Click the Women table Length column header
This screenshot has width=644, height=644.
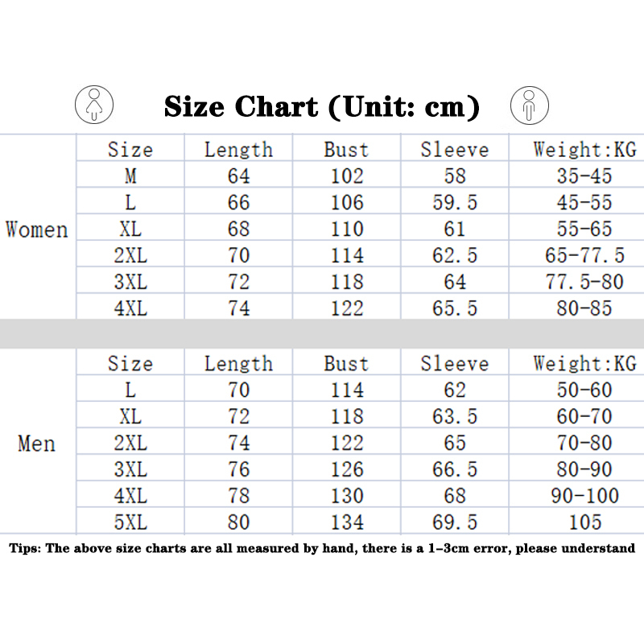238,150
